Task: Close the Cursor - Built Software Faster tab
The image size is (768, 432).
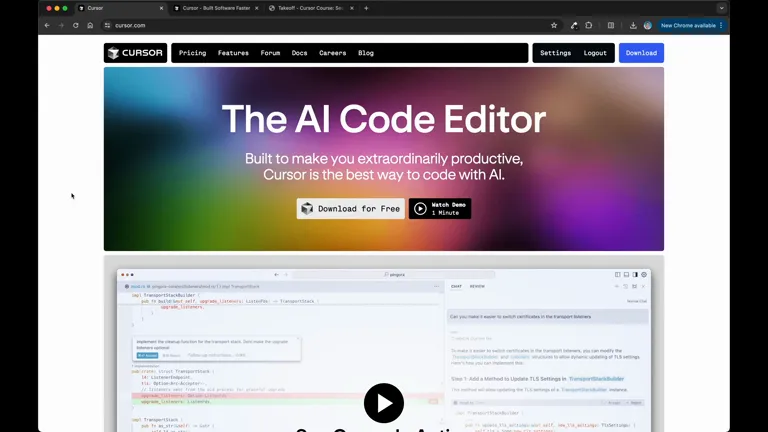Action: click(x=257, y=8)
